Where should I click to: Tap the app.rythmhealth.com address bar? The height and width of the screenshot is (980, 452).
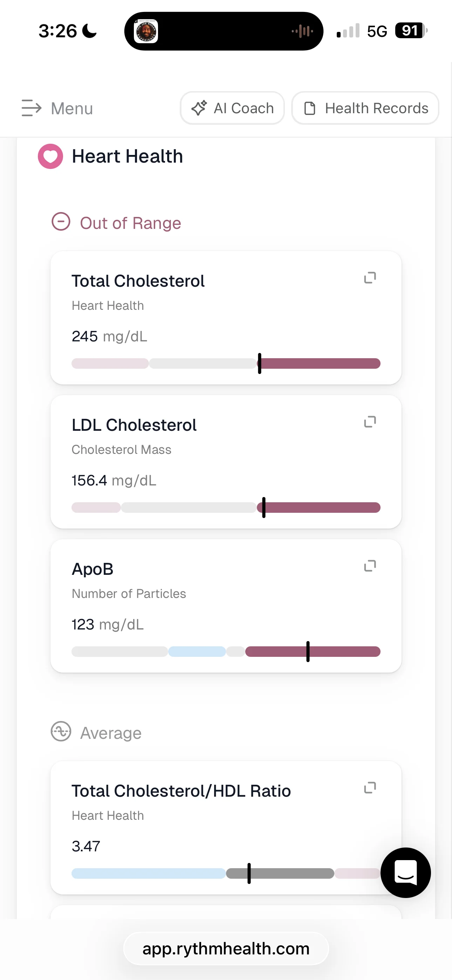click(226, 948)
